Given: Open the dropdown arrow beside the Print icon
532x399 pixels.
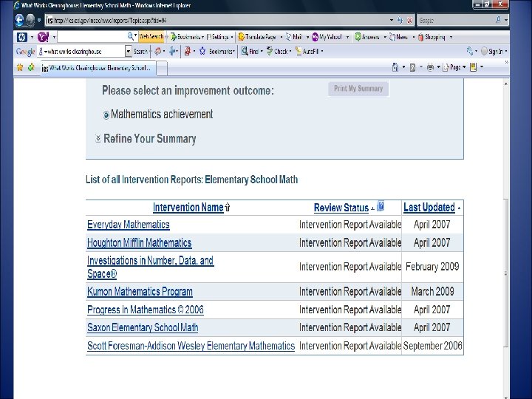Looking at the screenshot, I should [438, 67].
